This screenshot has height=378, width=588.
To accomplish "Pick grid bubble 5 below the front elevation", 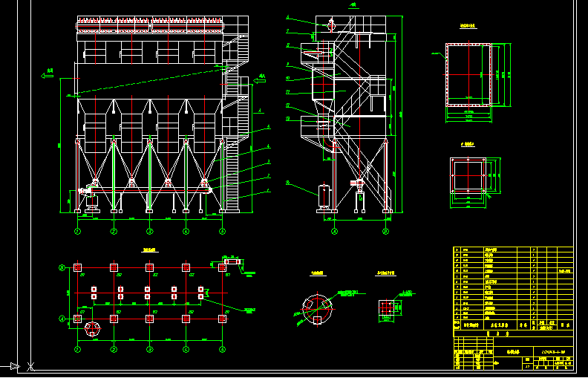I will point(222,232).
